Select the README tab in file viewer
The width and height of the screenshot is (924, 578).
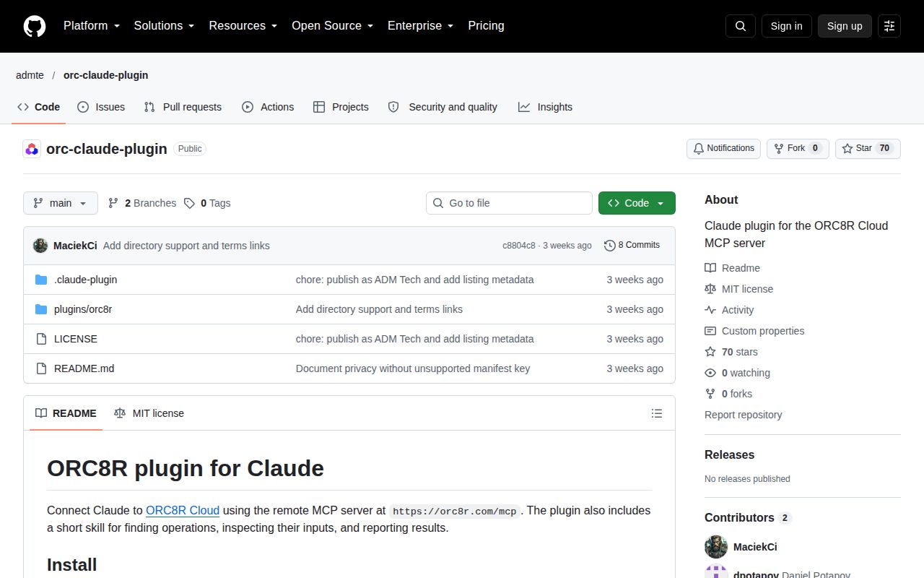[66, 413]
